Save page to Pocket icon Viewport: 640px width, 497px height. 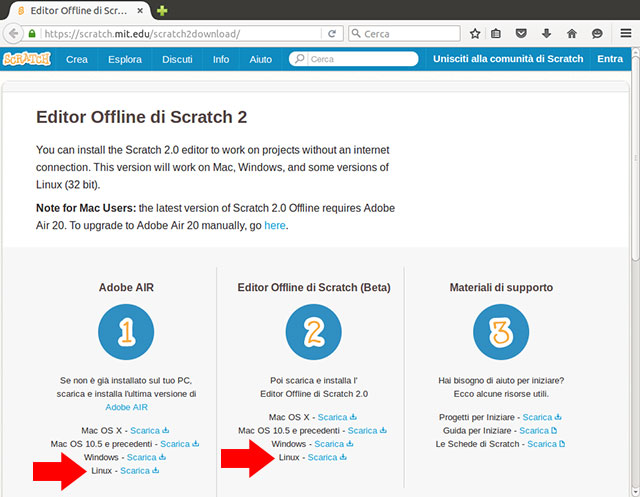(x=521, y=33)
